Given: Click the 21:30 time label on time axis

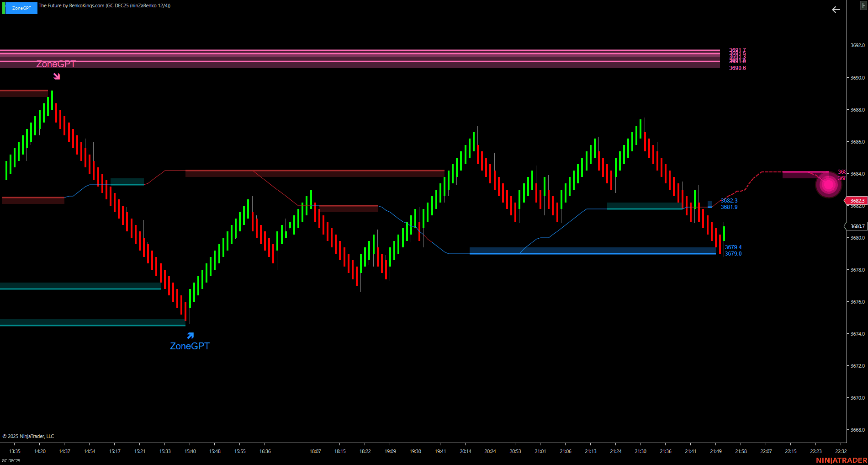Looking at the screenshot, I should (640, 451).
